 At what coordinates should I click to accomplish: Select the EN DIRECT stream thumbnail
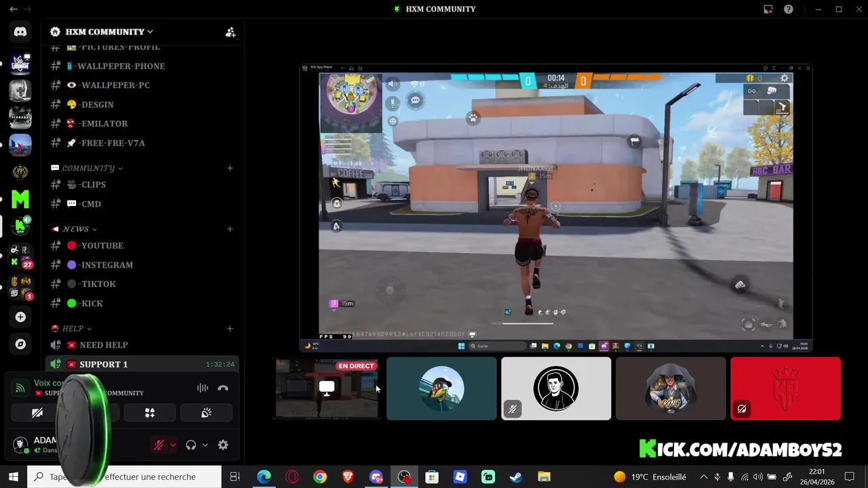point(327,388)
